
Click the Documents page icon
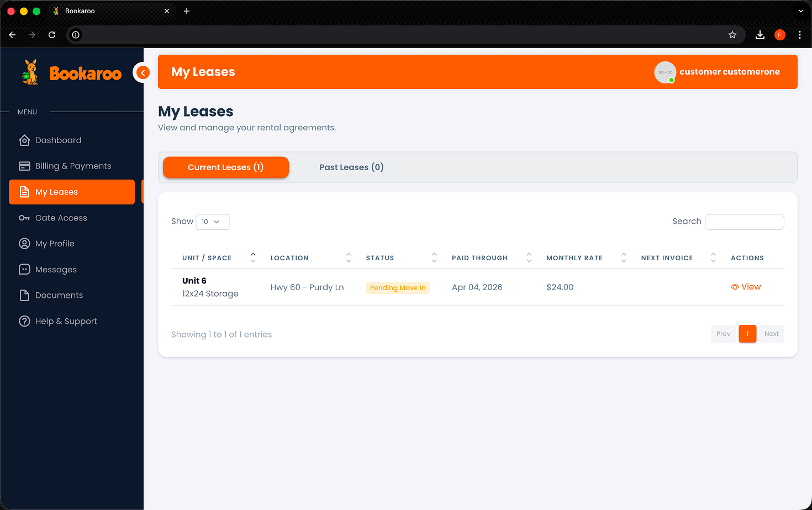[x=24, y=295]
